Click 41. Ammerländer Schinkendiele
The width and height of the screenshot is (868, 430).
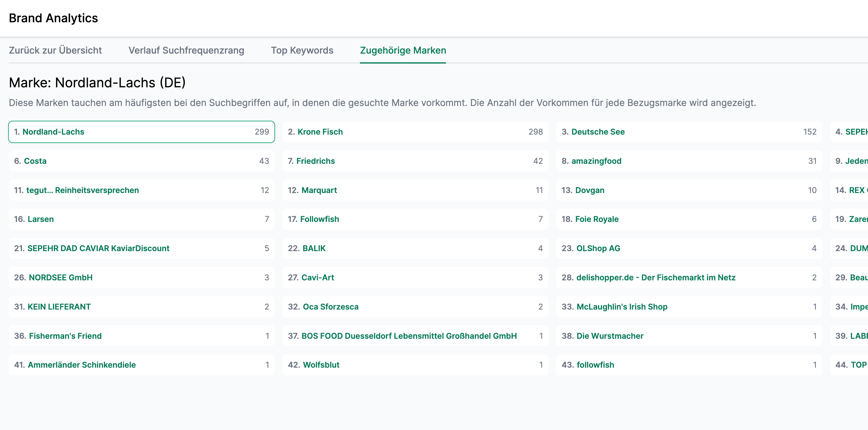(141, 365)
